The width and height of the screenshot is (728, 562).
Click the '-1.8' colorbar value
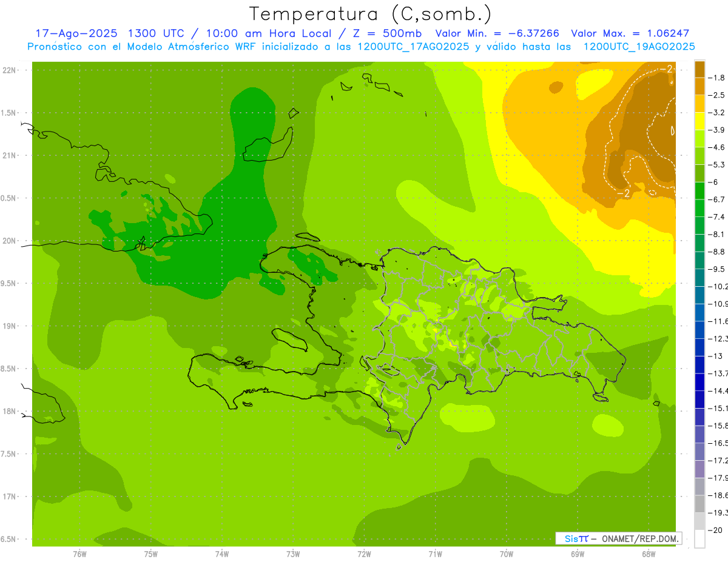tap(716, 78)
